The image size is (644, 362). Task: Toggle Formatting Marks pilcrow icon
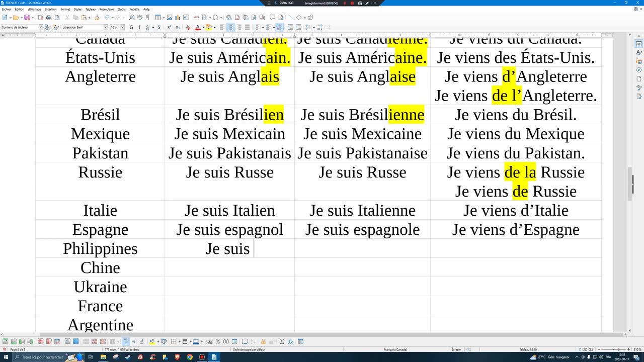point(148,18)
